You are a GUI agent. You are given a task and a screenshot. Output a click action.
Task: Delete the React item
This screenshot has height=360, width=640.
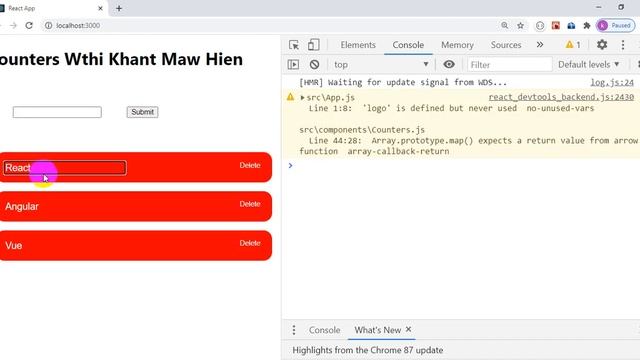pos(250,165)
